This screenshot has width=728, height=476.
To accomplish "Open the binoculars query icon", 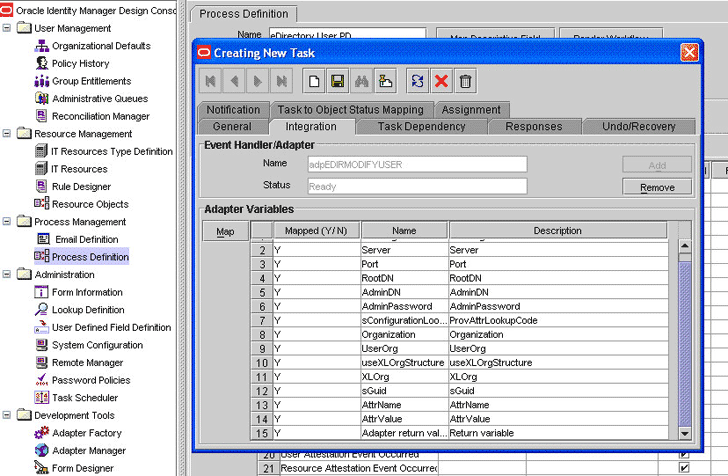I will coord(362,81).
